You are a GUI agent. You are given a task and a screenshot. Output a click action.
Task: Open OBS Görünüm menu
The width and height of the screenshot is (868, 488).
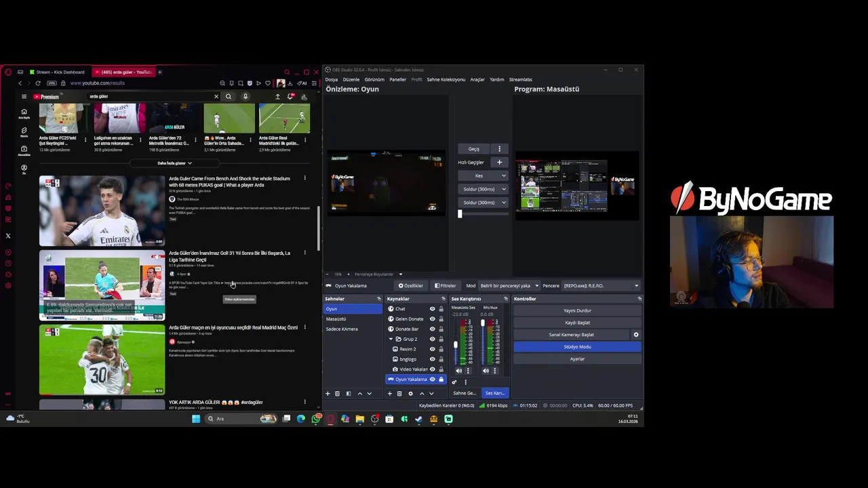[374, 79]
